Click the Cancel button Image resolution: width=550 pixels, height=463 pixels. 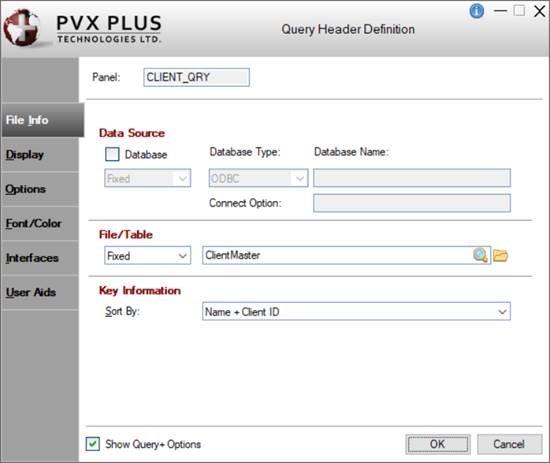tap(509, 444)
